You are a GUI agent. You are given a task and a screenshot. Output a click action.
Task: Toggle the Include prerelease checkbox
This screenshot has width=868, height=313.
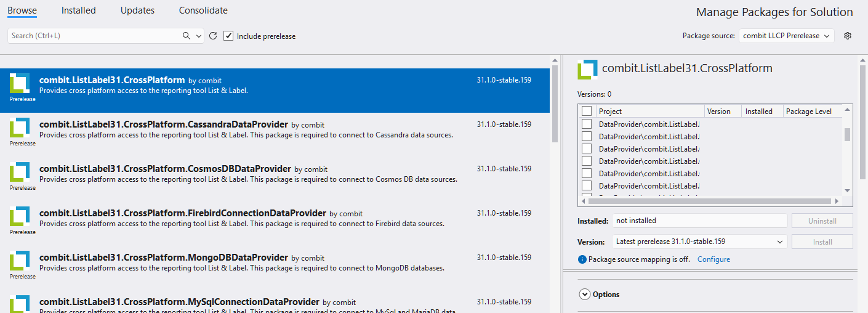tap(228, 36)
